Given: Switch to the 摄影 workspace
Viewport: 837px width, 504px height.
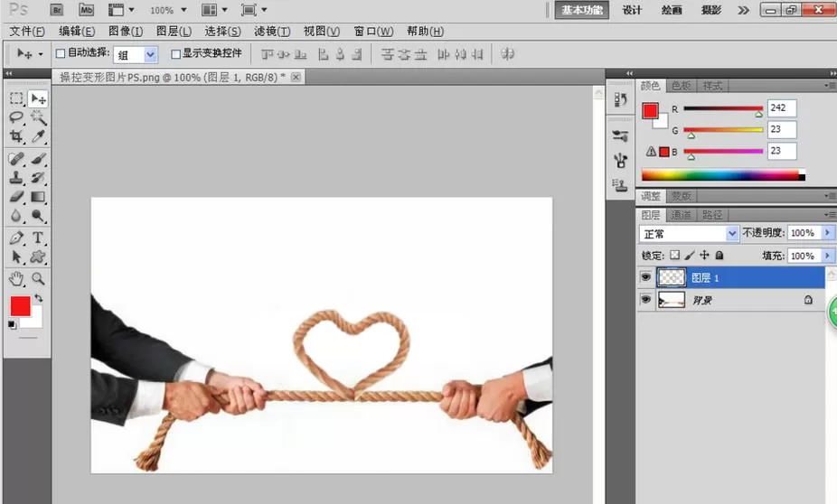Looking at the screenshot, I should (711, 10).
